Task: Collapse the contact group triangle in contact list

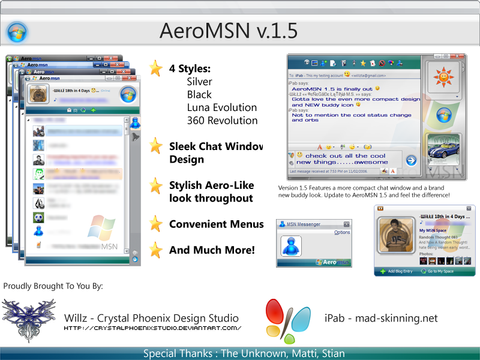Action: click(28, 120)
